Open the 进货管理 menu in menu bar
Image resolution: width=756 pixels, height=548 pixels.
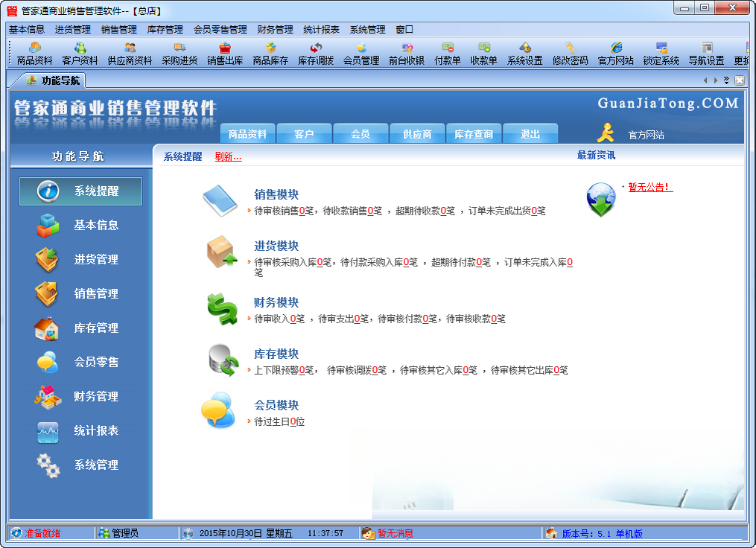click(x=73, y=29)
